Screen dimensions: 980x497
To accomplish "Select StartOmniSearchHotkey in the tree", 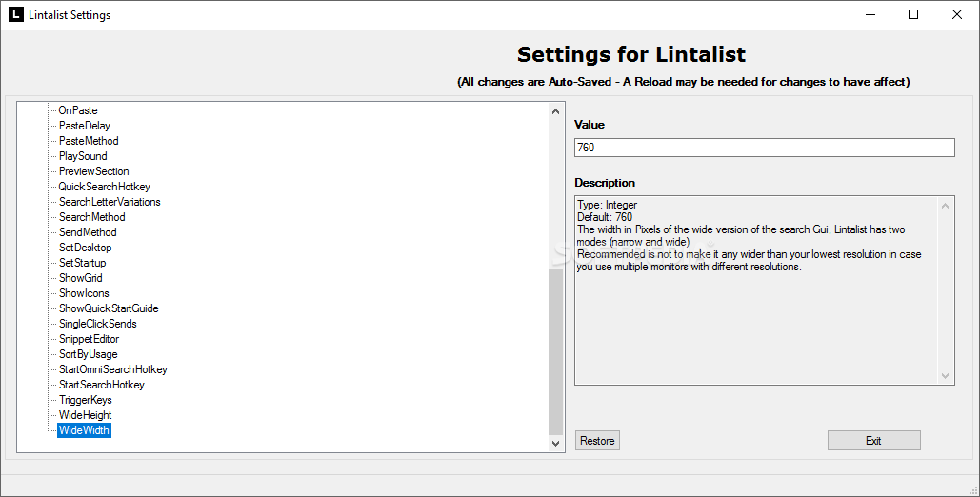I will pos(113,369).
